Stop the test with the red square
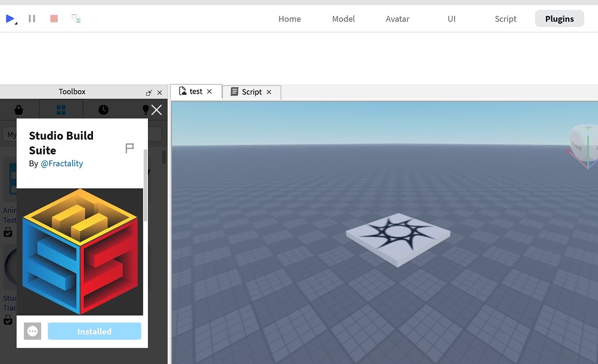 [54, 18]
